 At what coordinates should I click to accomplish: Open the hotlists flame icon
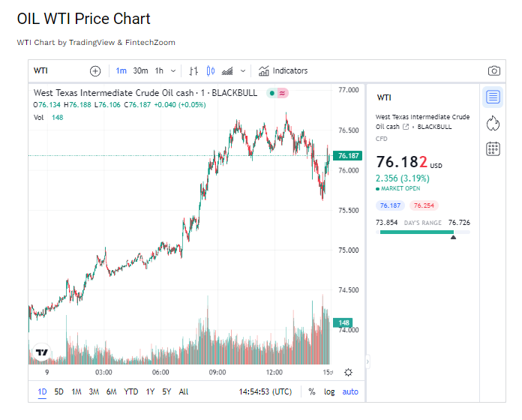[493, 123]
